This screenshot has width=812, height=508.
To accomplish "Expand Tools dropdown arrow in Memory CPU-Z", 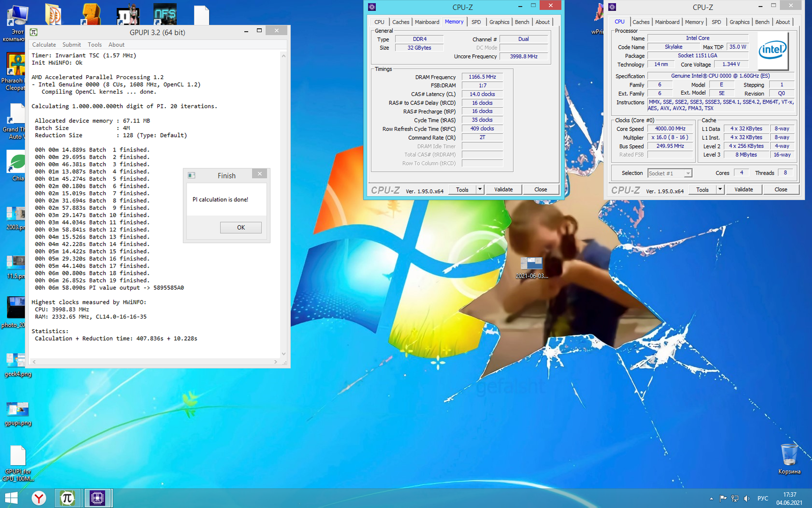I will [480, 190].
